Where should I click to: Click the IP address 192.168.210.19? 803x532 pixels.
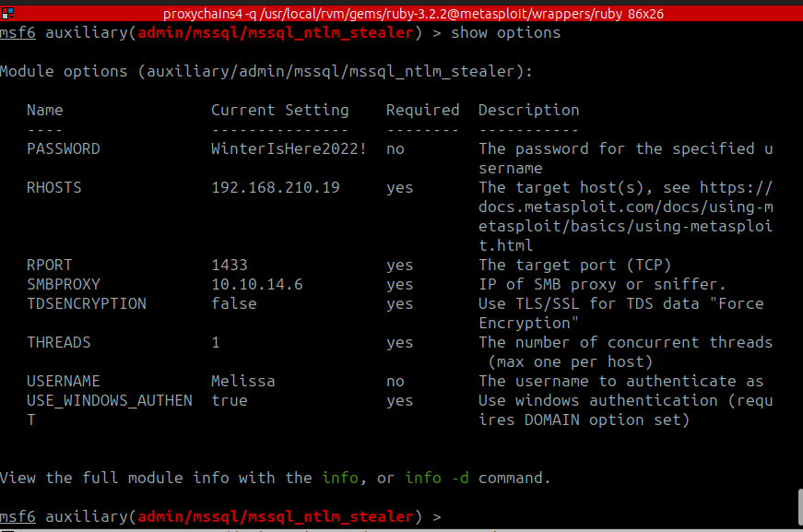click(276, 187)
